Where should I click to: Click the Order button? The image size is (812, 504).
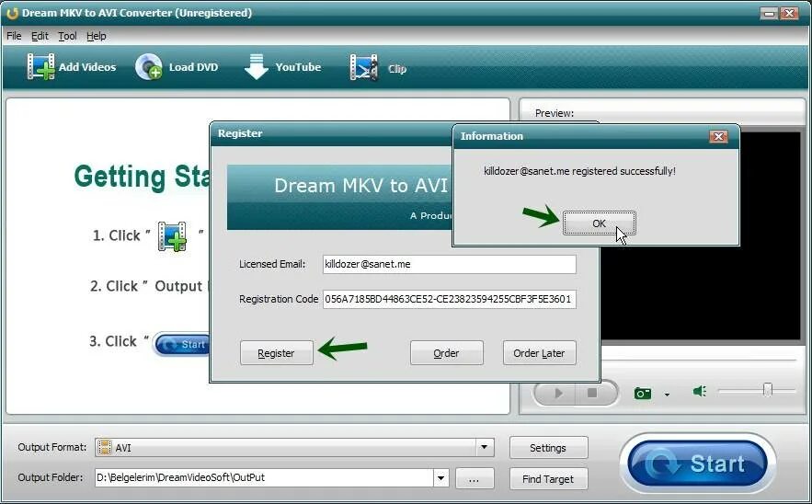pos(446,353)
